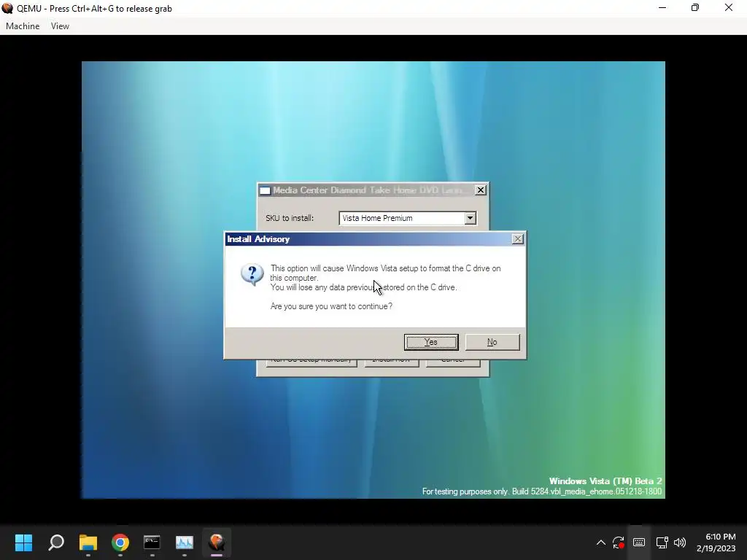This screenshot has height=560, width=747.
Task: Close the QEMU window
Action: click(x=729, y=7)
